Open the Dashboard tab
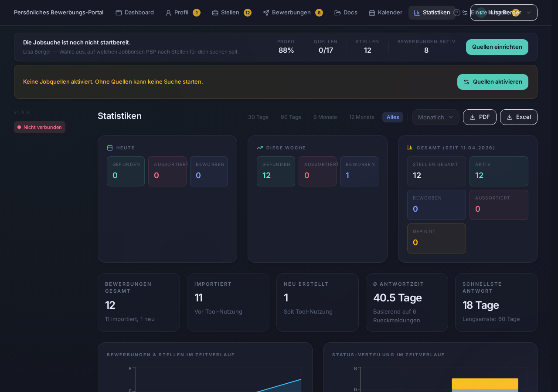 pos(134,13)
